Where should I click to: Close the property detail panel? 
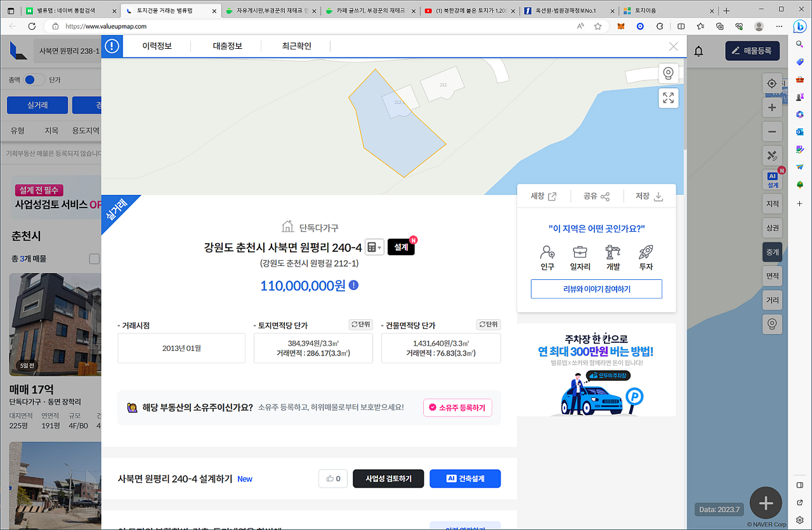tap(674, 46)
